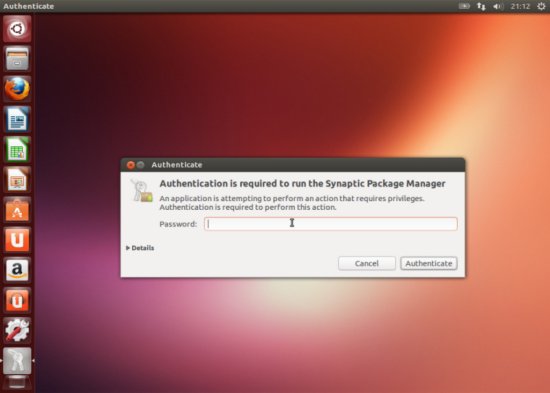The width and height of the screenshot is (550, 393).
Task: Click the Password input field
Action: coord(331,224)
